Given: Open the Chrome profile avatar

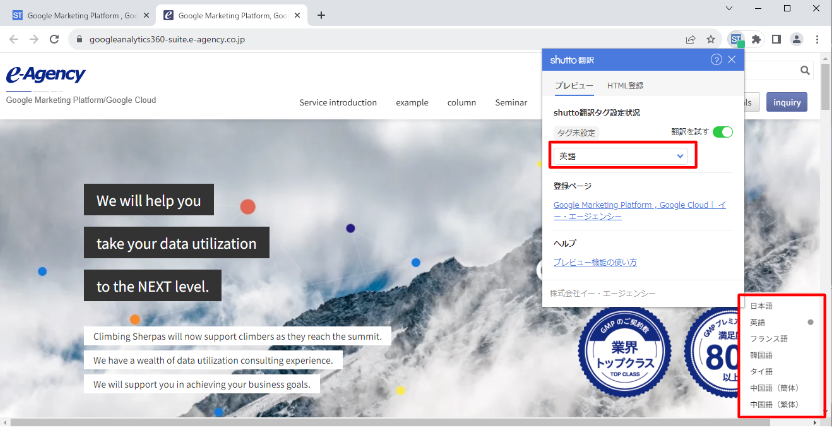Looking at the screenshot, I should pos(796,39).
